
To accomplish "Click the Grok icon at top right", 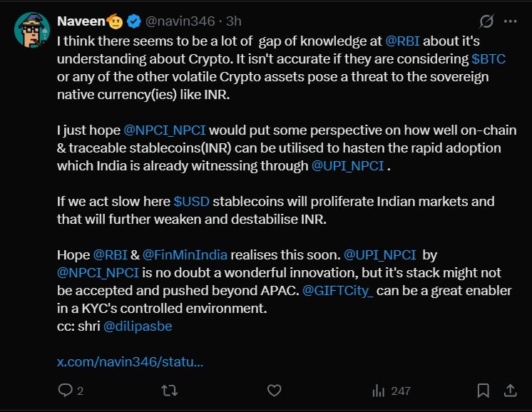I will click(x=487, y=21).
